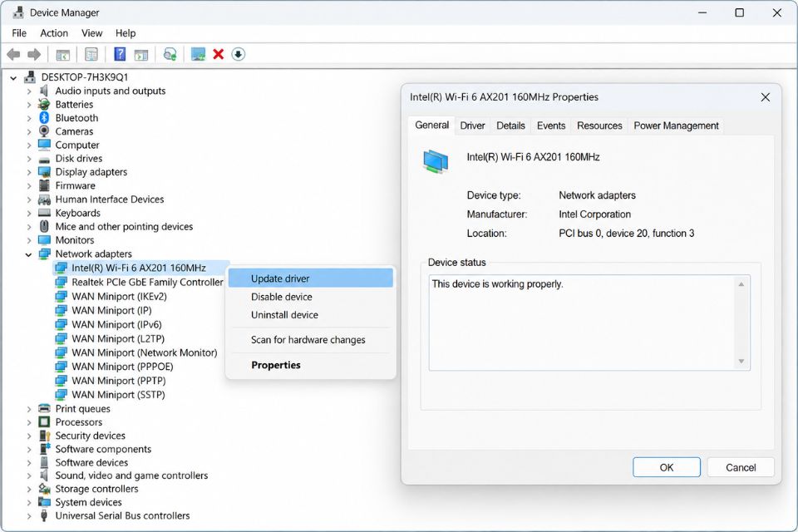Click Device status scrollbar up arrow
Viewport: 798px width, 532px height.
(x=741, y=284)
